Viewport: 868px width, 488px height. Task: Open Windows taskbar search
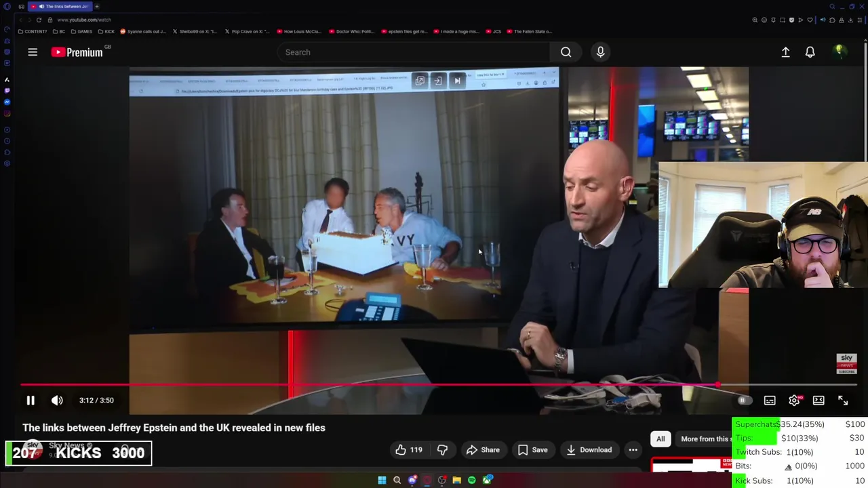(397, 480)
